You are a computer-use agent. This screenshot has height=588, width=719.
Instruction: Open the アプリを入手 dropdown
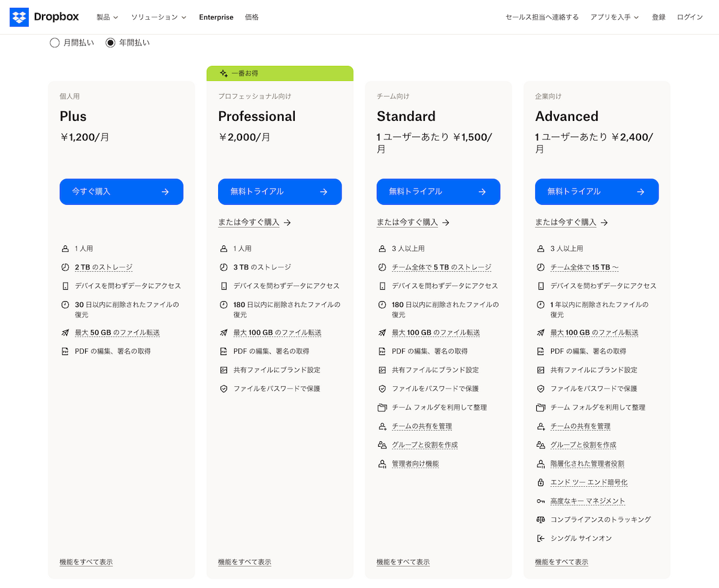614,17
